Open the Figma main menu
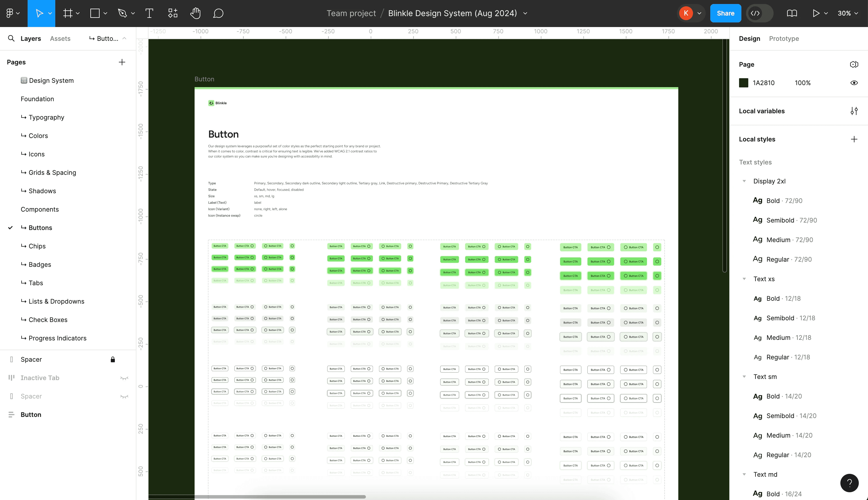868x500 pixels. (12, 14)
